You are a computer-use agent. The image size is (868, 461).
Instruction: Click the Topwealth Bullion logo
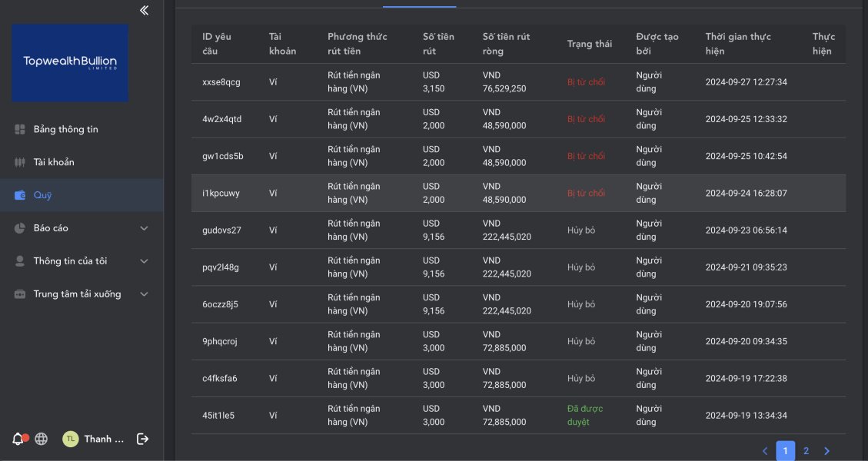pyautogui.click(x=70, y=62)
